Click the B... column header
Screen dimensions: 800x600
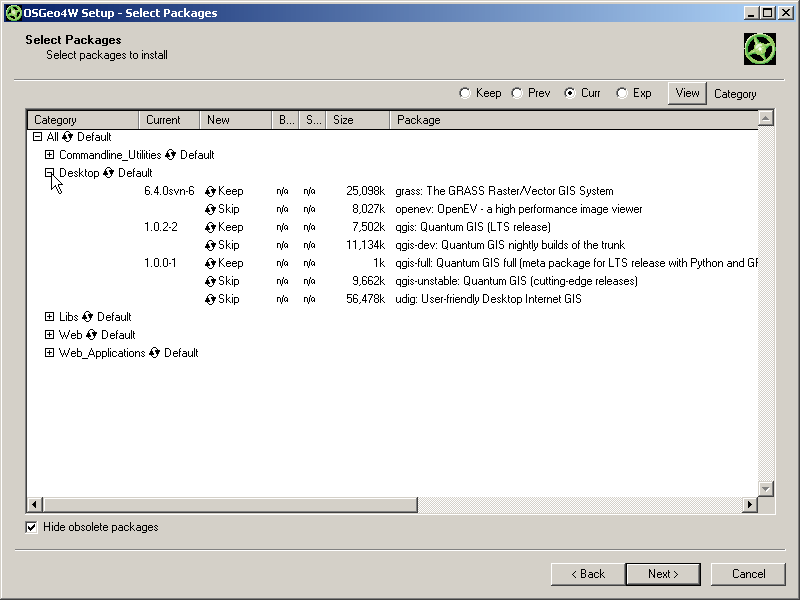tap(285, 120)
